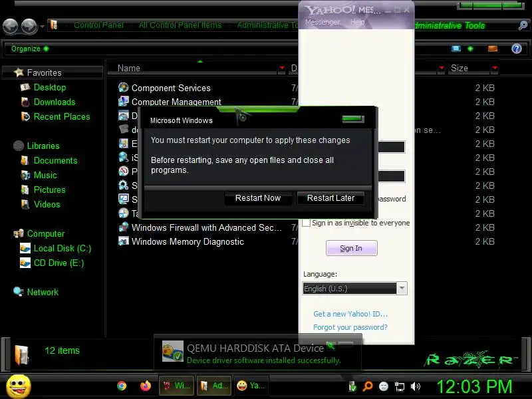Image resolution: width=532 pixels, height=399 pixels.
Task: Open the Organize menu in Explorer
Action: pos(30,49)
